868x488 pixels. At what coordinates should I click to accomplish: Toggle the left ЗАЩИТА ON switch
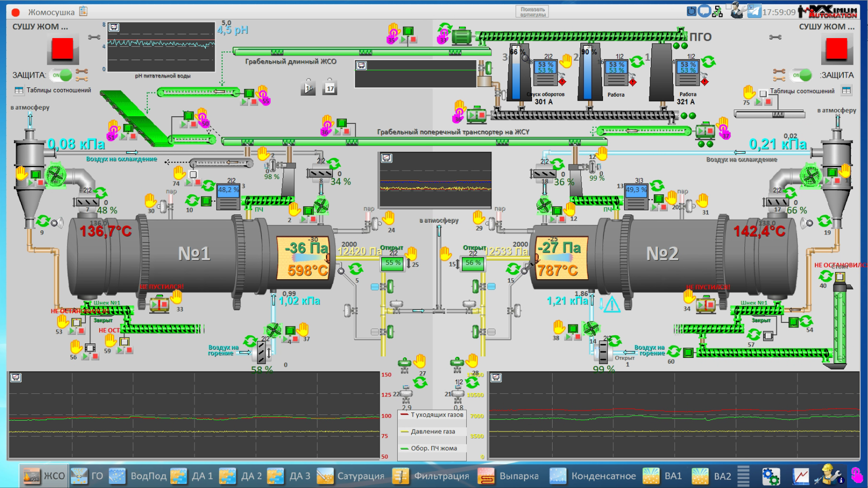click(x=62, y=75)
